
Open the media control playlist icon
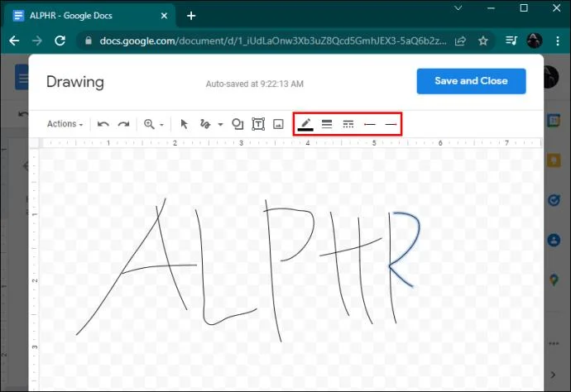pyautogui.click(x=511, y=41)
